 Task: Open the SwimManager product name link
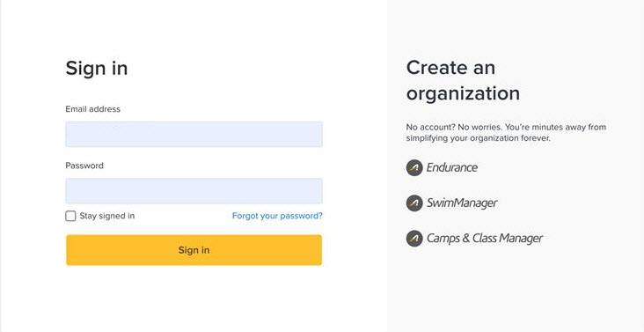click(462, 203)
